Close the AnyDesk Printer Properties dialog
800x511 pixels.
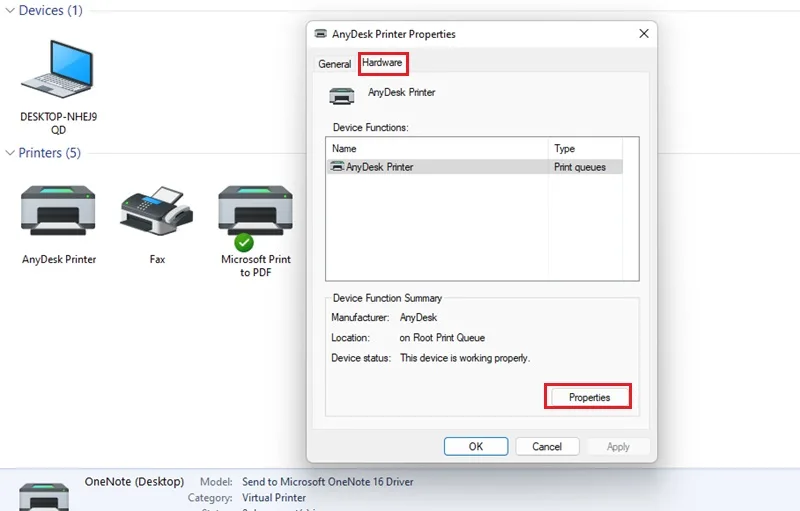pos(644,34)
